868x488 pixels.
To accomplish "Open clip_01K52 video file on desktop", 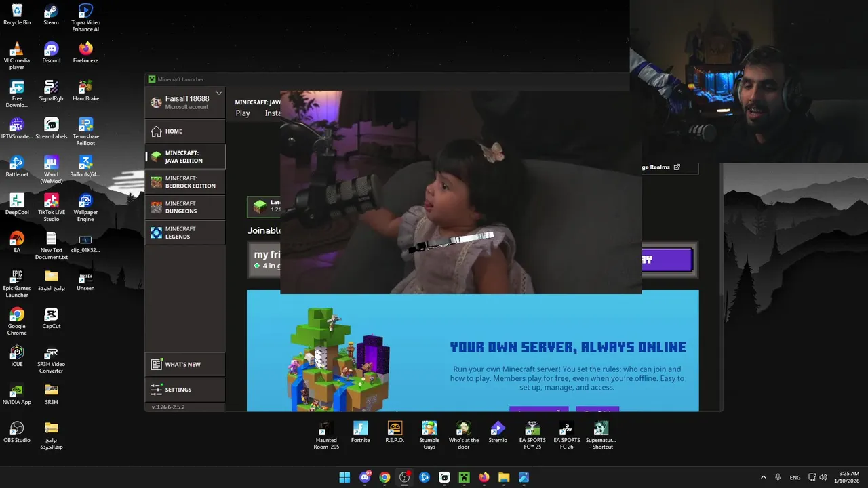I will (85, 242).
